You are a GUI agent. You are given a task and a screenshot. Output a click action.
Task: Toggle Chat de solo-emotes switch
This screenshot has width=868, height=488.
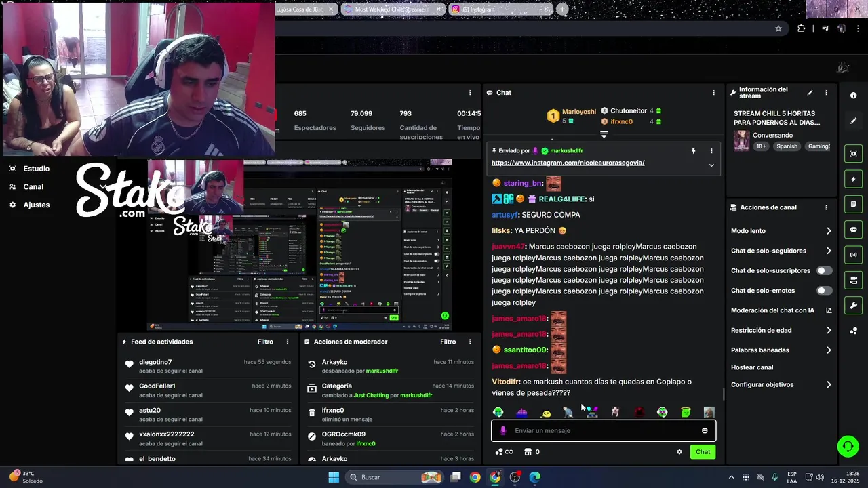coord(824,291)
